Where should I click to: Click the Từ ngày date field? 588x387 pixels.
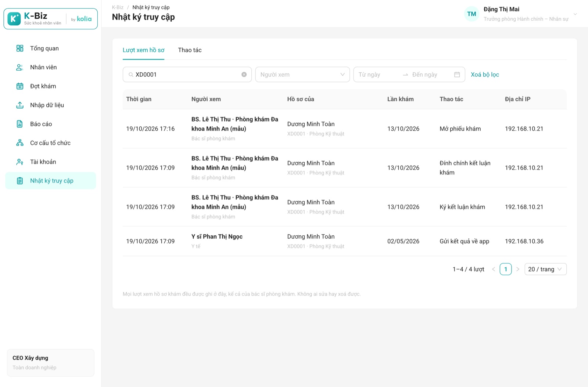pyautogui.click(x=379, y=75)
